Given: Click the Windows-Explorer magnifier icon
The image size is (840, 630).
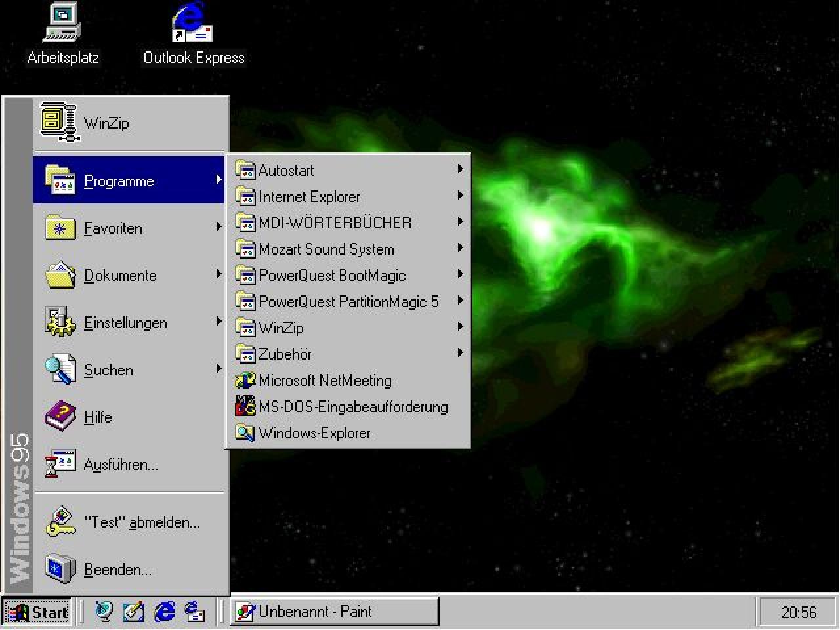Looking at the screenshot, I should point(245,432).
